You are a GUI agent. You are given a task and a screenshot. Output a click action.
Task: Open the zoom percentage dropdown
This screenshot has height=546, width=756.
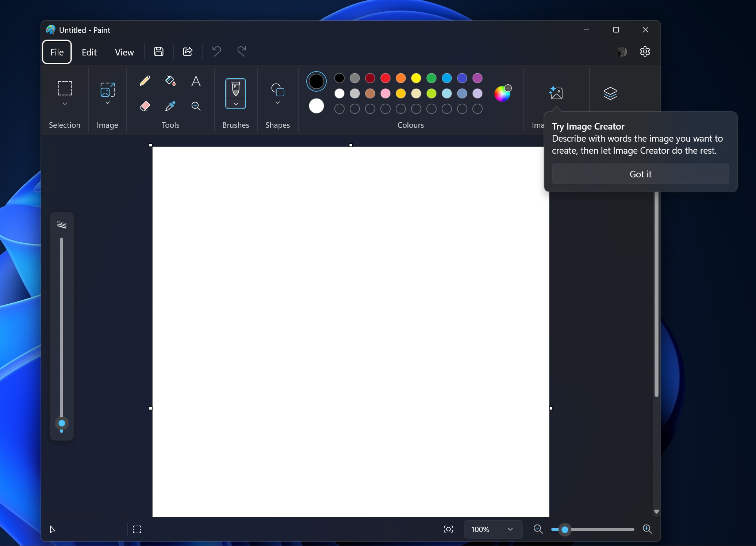[510, 529]
